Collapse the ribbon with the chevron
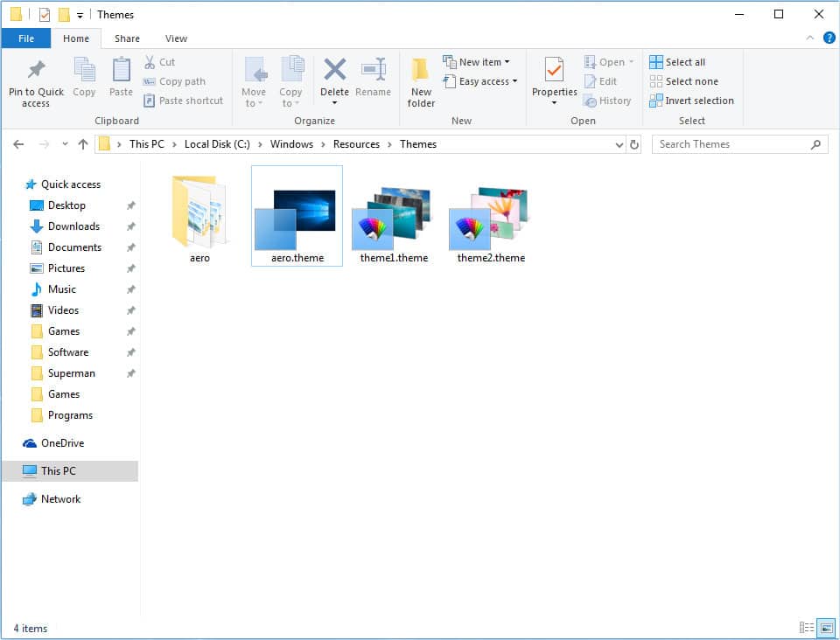The image size is (840, 640). 809,38
